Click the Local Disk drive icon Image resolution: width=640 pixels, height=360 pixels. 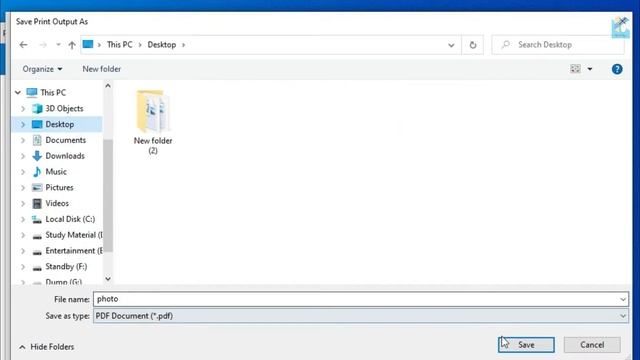pos(37,220)
